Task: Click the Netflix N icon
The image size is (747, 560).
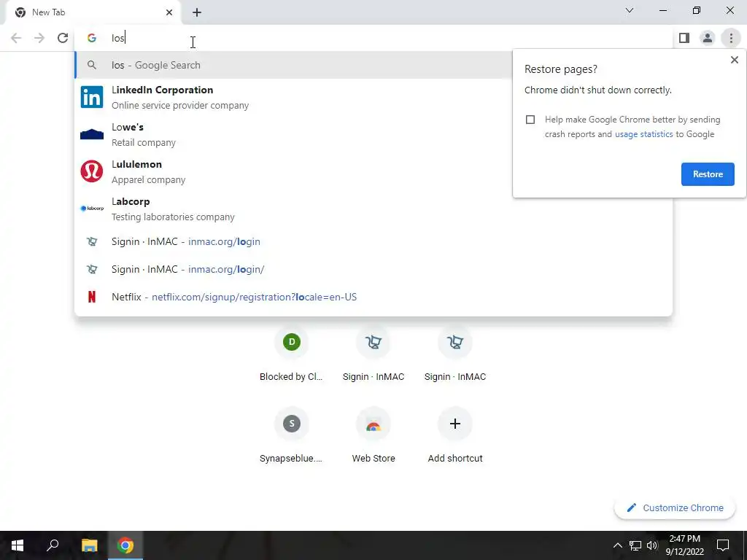Action: pos(91,297)
